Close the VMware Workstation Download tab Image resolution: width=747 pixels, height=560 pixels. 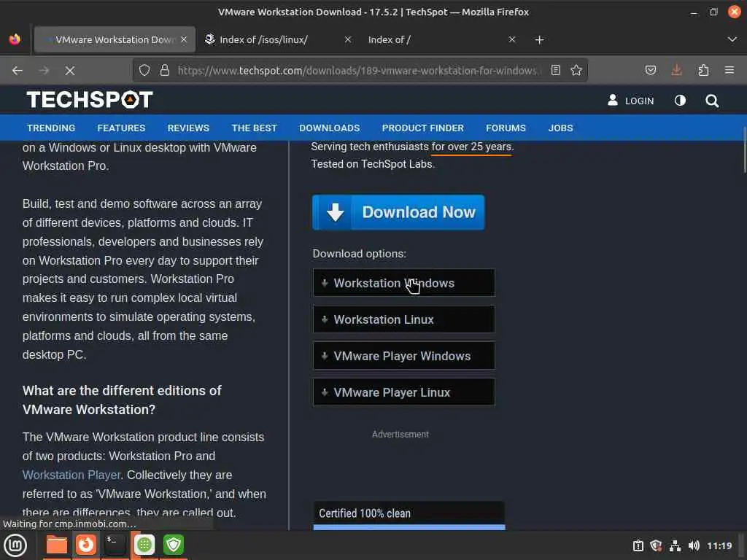[x=184, y=39]
